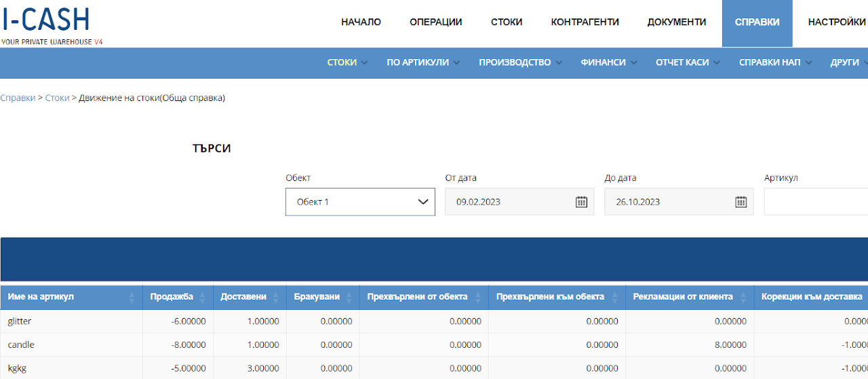Viewport: 868px width, 379px height.
Task: Expand the Стоки submenu
Action: [347, 62]
